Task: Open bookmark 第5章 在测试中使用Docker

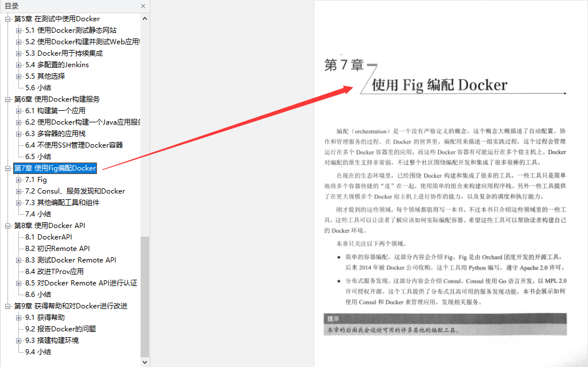Action: 57,19
